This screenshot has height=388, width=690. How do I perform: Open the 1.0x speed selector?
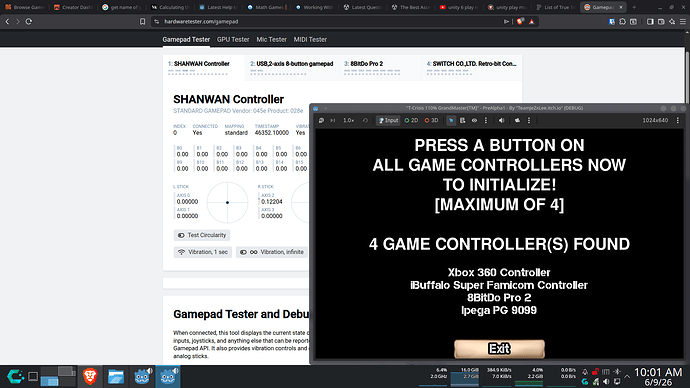[x=349, y=120]
